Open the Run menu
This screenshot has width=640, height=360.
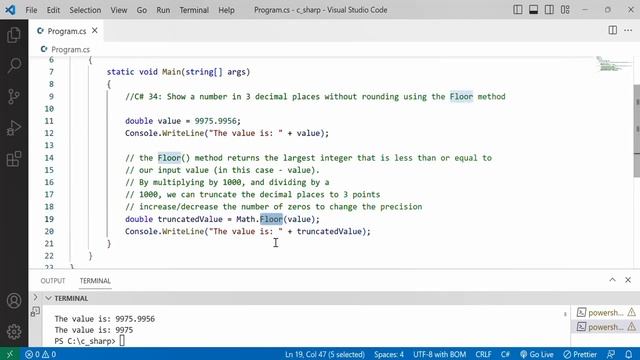pos(163,10)
